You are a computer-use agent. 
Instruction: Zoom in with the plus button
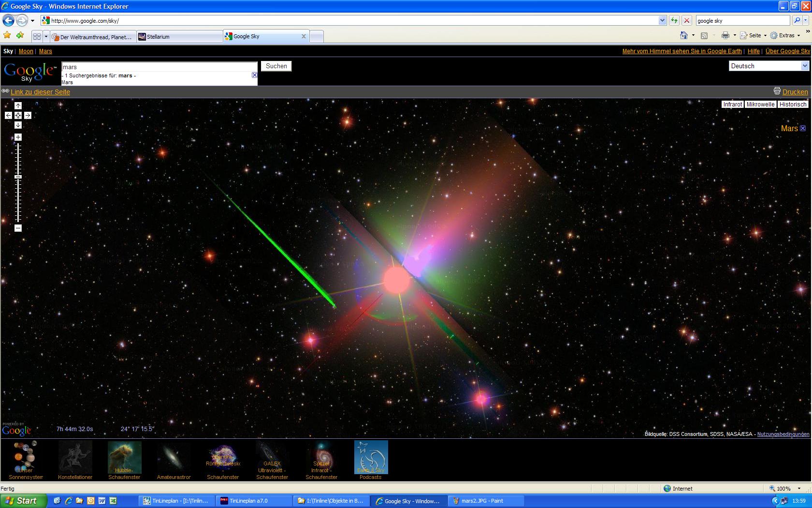[x=18, y=137]
